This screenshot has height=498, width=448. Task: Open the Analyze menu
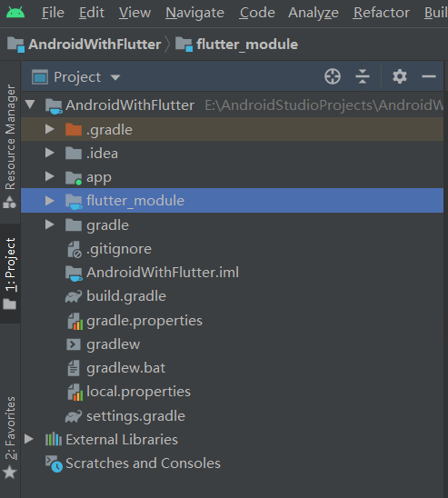click(x=314, y=13)
